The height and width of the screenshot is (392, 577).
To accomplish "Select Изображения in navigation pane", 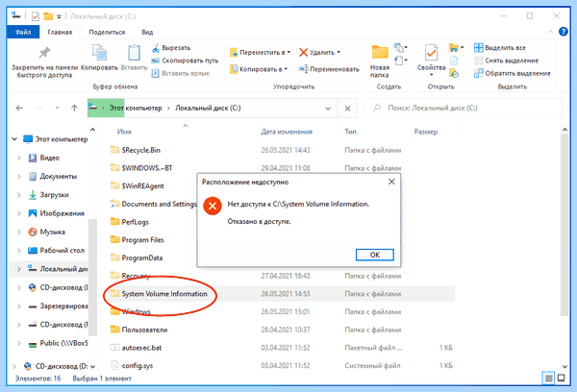I will (x=57, y=213).
